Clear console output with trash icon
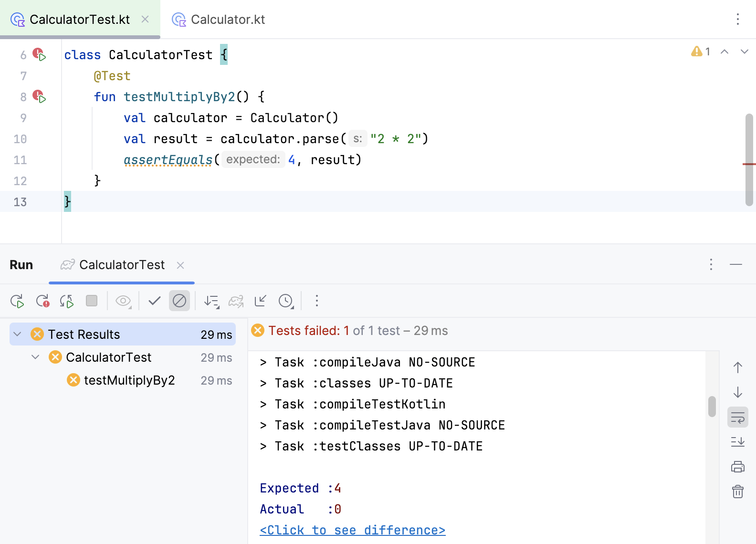The width and height of the screenshot is (756, 544). pos(737,492)
